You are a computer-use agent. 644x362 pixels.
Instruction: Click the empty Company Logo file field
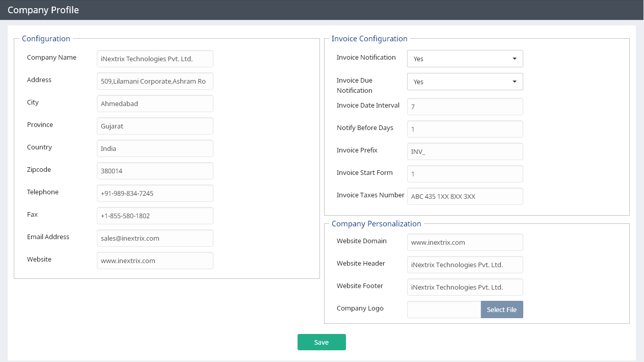[x=444, y=309]
